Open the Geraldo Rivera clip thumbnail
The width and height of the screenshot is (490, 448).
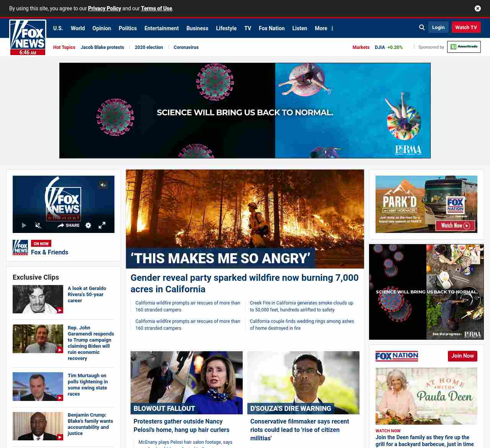pyautogui.click(x=38, y=299)
